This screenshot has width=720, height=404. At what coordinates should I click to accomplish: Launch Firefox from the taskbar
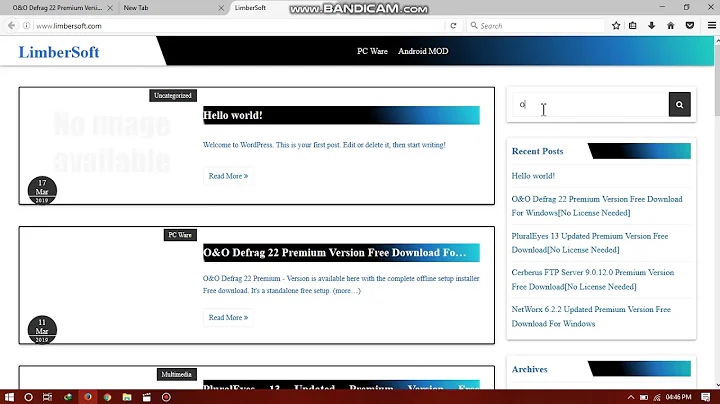(88, 397)
